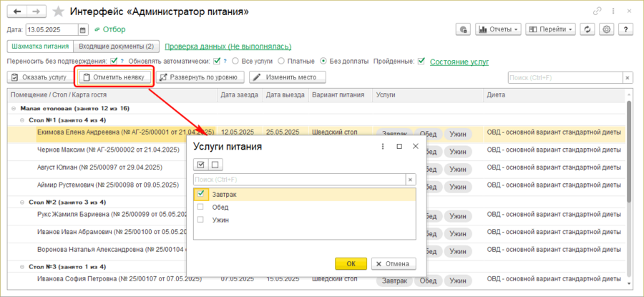Switch to the Входящие документы tab
This screenshot has width=644, height=297.
click(116, 47)
